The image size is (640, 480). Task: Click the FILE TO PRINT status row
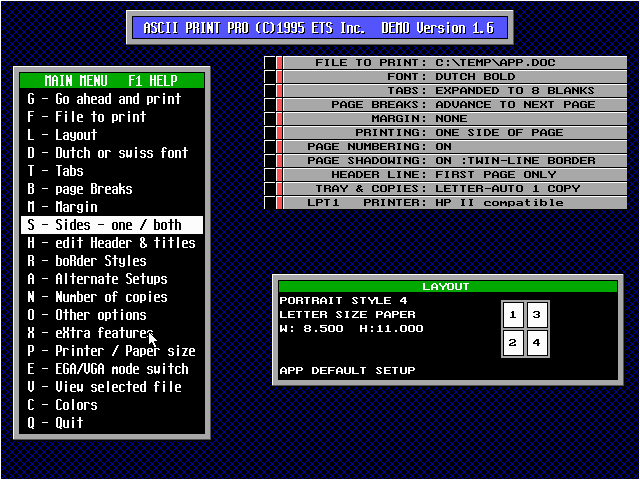455,62
